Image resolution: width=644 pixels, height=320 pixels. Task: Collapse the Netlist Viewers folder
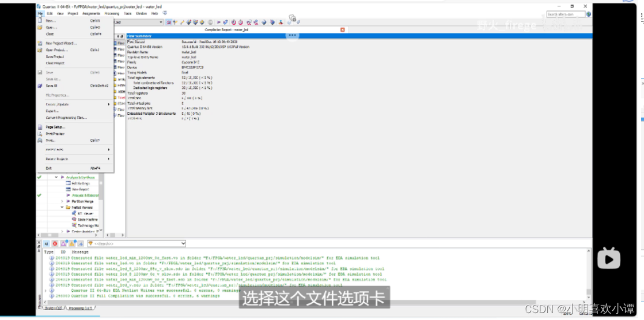(x=62, y=208)
